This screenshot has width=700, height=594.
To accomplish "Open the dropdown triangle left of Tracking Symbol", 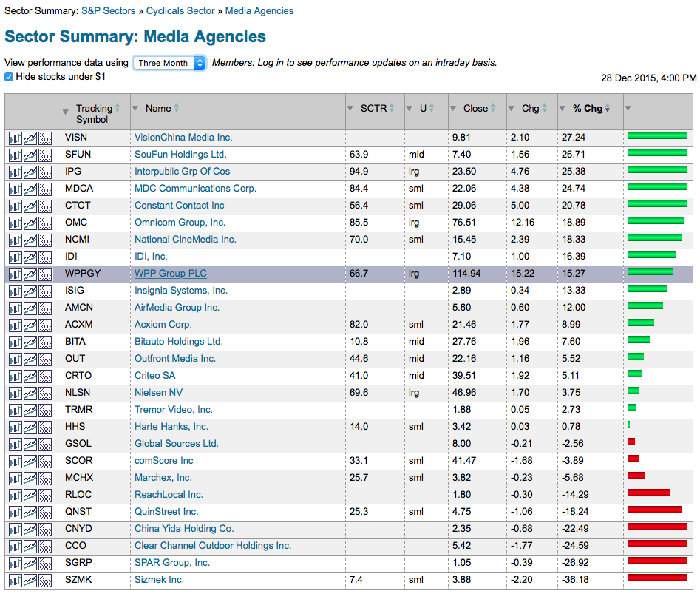I will (66, 112).
